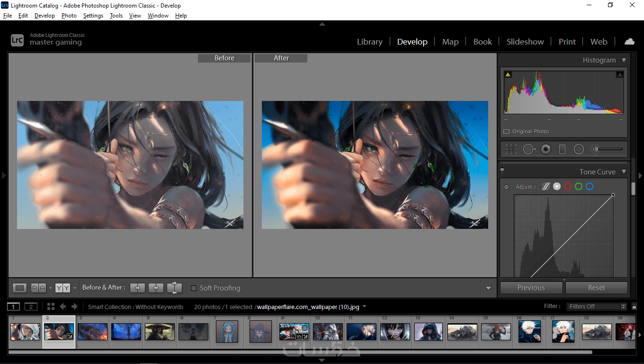Click the Lrc identity plate logo

(17, 40)
